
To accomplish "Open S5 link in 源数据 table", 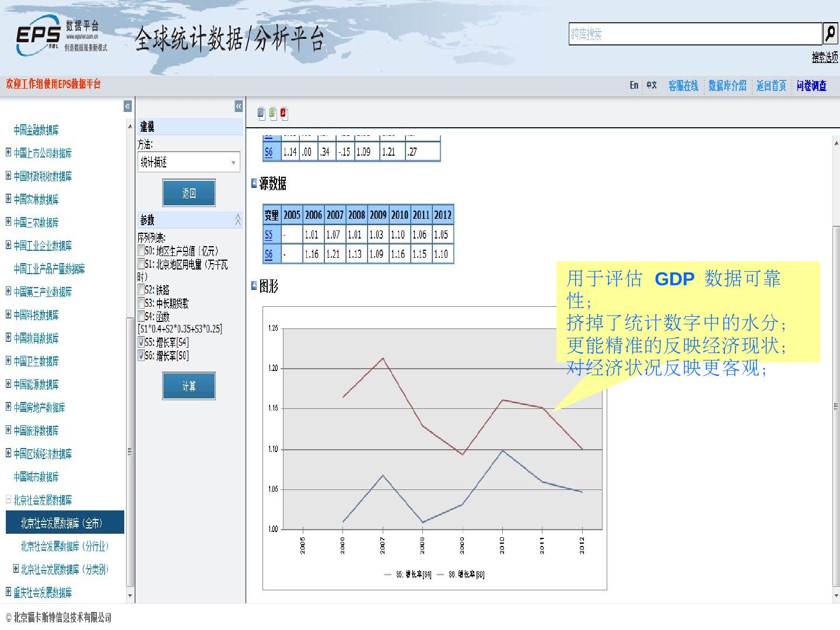I will pos(268,235).
